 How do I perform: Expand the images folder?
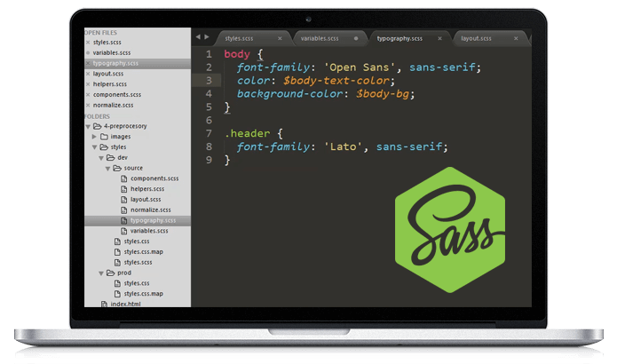coord(94,137)
